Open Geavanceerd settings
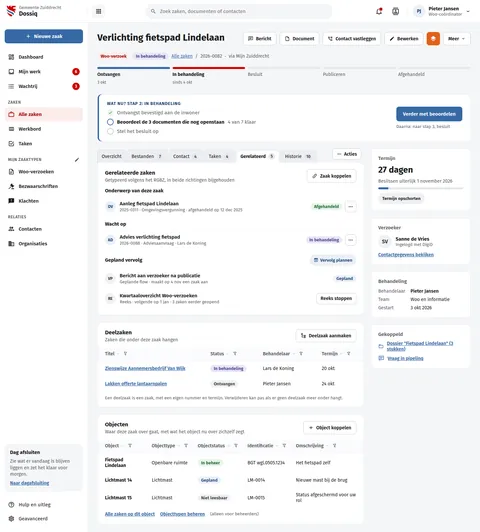The image size is (480, 532). coord(44,518)
